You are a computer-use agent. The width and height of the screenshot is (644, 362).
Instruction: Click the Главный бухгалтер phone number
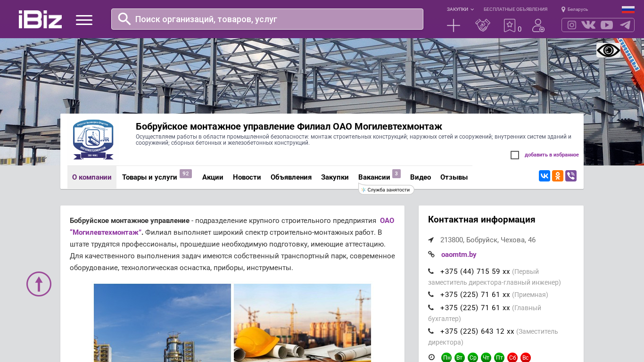(475, 308)
